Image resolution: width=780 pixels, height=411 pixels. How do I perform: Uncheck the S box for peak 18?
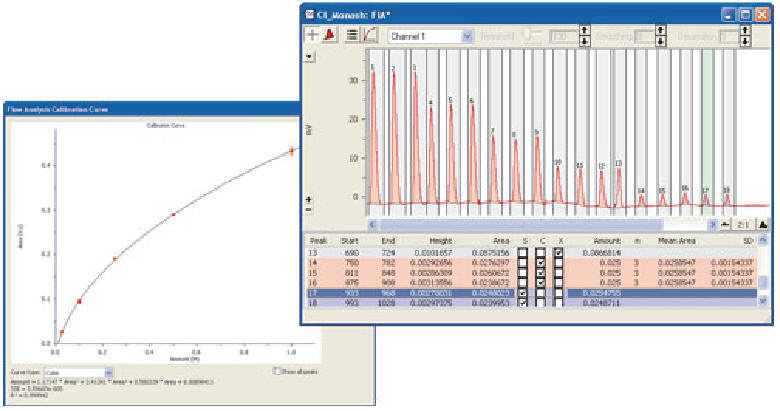click(522, 303)
